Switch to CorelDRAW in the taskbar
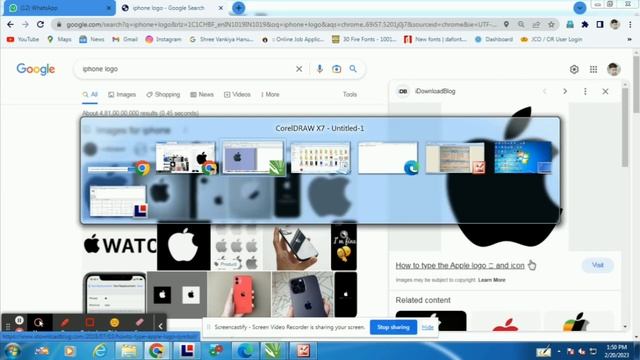The width and height of the screenshot is (640, 360). coord(273,351)
